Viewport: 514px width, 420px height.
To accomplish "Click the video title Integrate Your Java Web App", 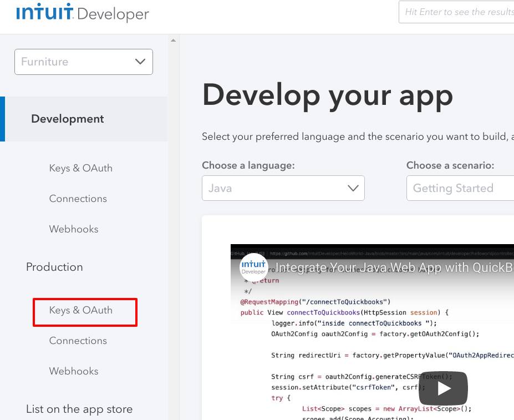I will (394, 268).
